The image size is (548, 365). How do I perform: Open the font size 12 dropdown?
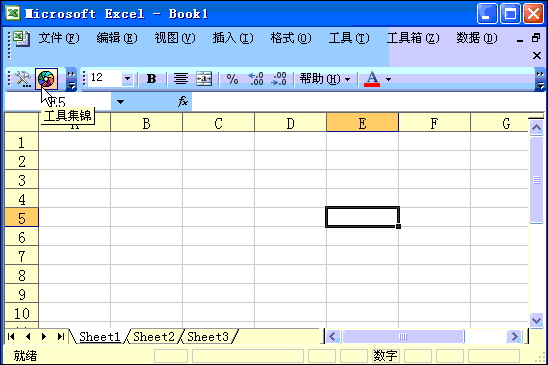[127, 79]
